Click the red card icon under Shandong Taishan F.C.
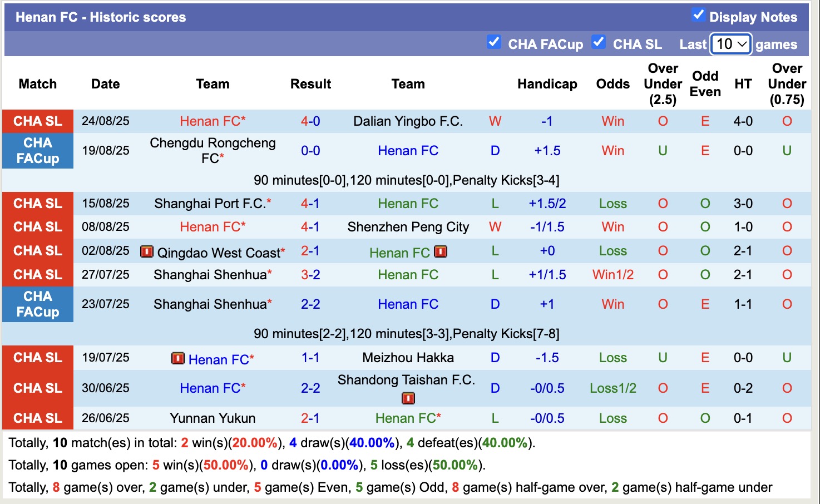820x504 pixels. point(408,397)
